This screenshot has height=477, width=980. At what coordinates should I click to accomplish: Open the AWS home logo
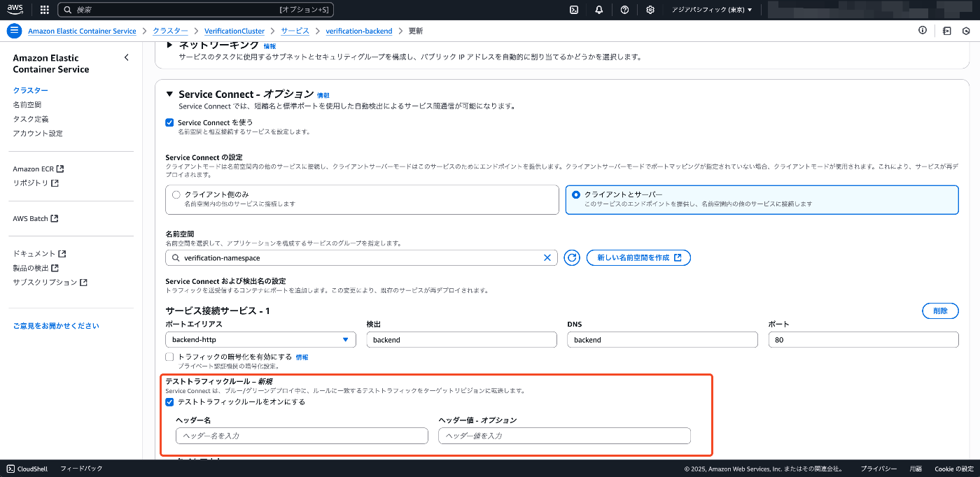[16, 10]
